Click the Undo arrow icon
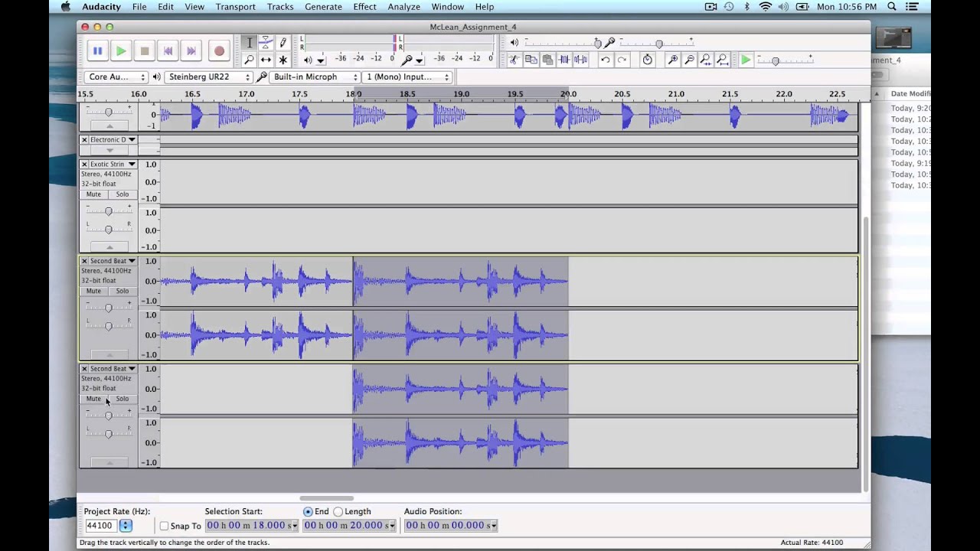The width and height of the screenshot is (980, 551). point(605,60)
